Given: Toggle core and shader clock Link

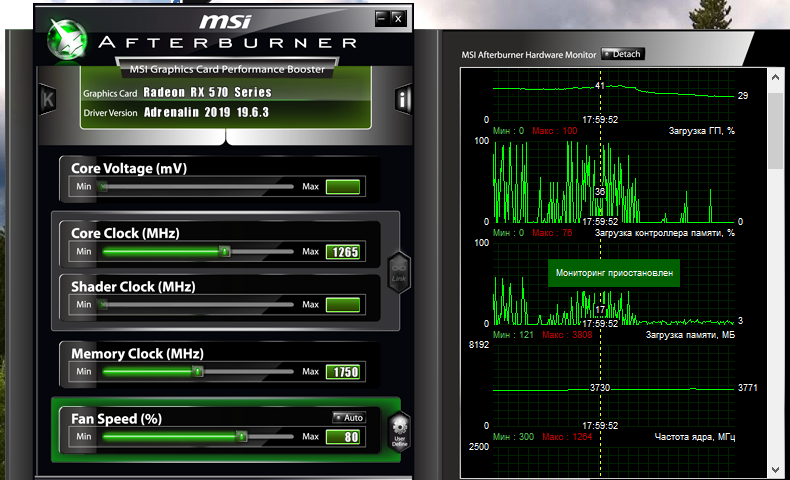Looking at the screenshot, I should pyautogui.click(x=399, y=272).
